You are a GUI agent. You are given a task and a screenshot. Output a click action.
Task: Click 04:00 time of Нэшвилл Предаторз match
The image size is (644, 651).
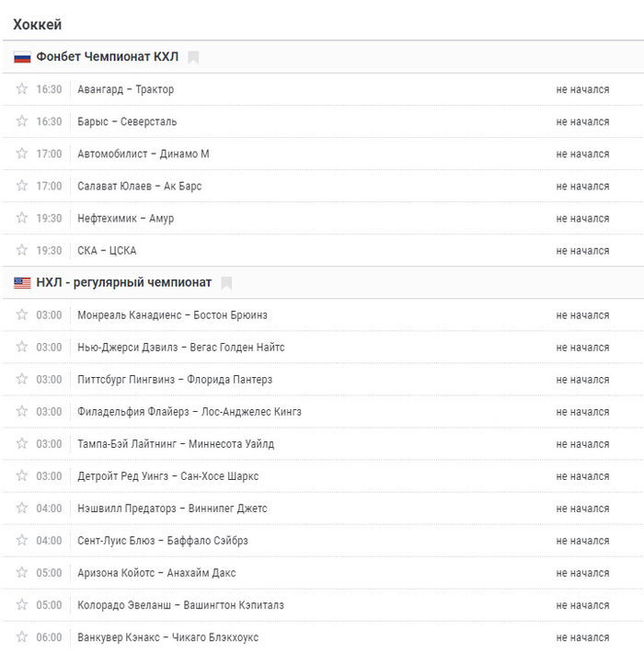[x=49, y=508]
